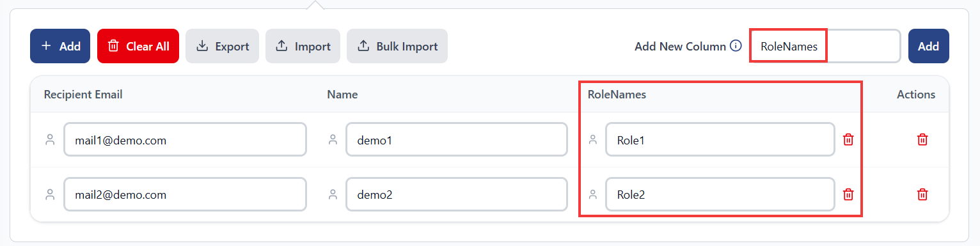Image resolution: width=980 pixels, height=246 pixels.
Task: Click the info icon beside Add New Column
Action: (736, 46)
